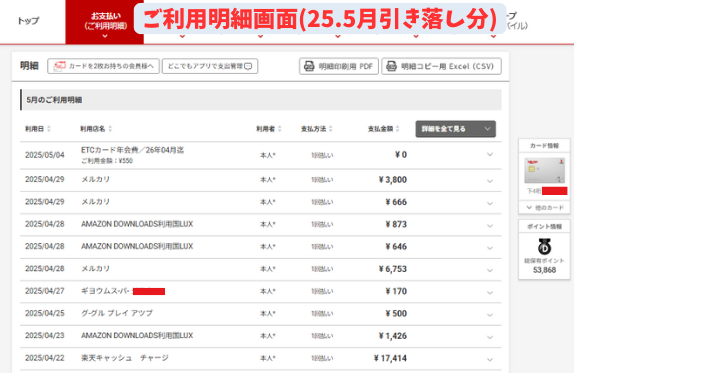
Task: Click chat icon on 支出管理 button
Action: 248,66
